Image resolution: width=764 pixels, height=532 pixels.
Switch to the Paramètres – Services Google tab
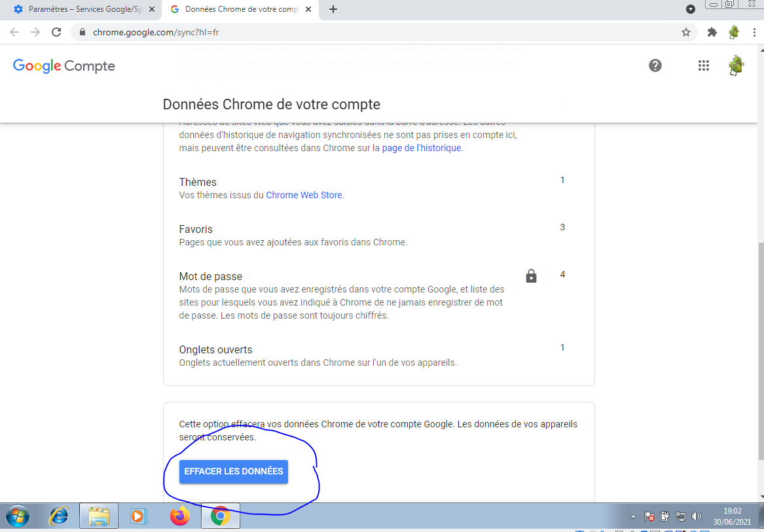81,9
